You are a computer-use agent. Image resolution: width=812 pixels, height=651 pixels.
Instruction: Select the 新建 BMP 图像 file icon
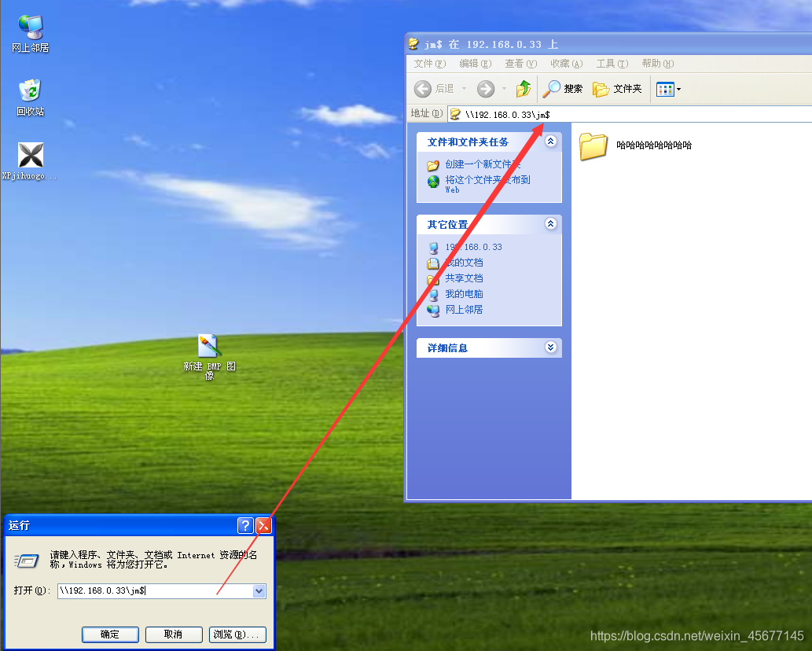(x=209, y=357)
